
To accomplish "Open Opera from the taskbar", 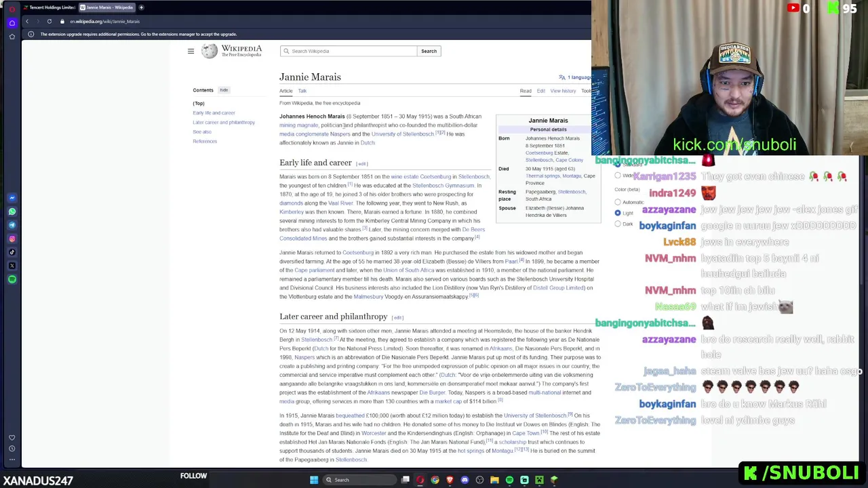I will 420,480.
